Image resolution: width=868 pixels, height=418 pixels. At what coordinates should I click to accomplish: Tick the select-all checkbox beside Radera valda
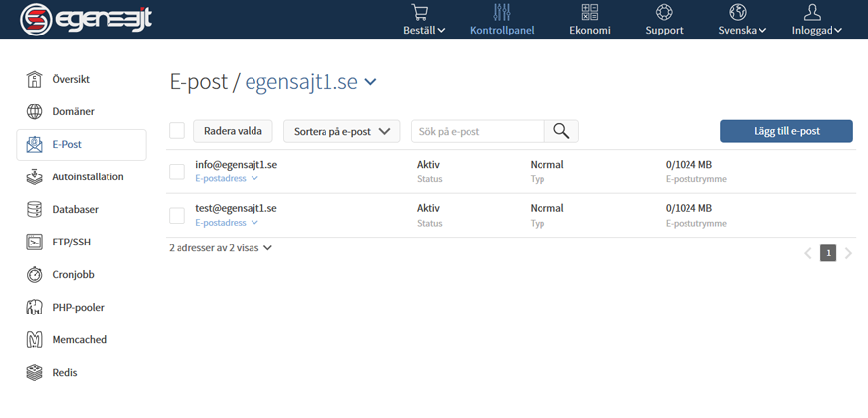tap(177, 131)
